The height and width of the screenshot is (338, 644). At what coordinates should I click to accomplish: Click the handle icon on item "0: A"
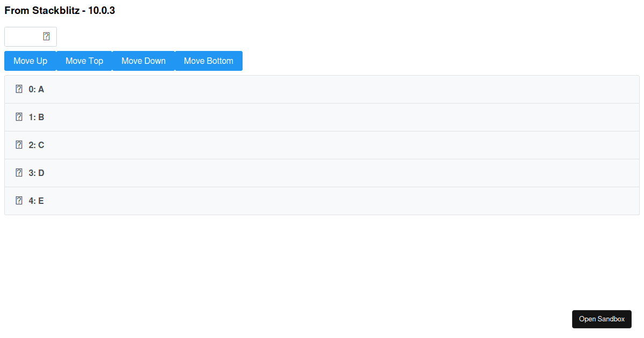pos(19,89)
